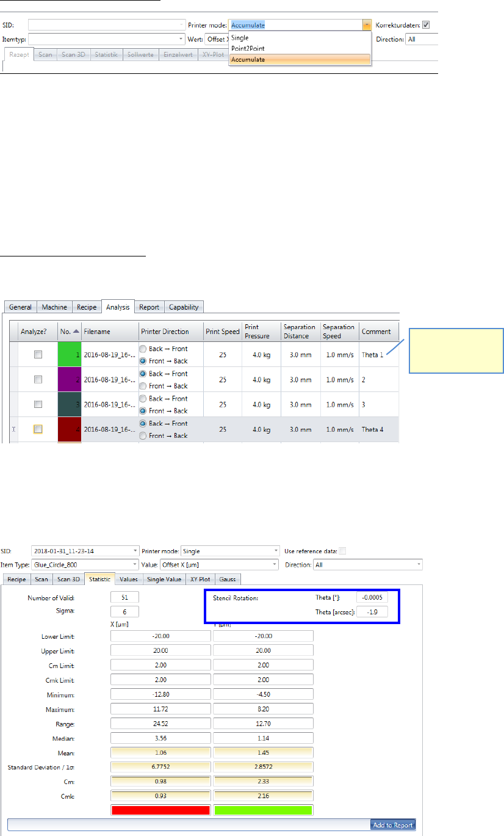Click the green color swatch in row 1
This screenshot has width=504, height=836.
[69, 355]
